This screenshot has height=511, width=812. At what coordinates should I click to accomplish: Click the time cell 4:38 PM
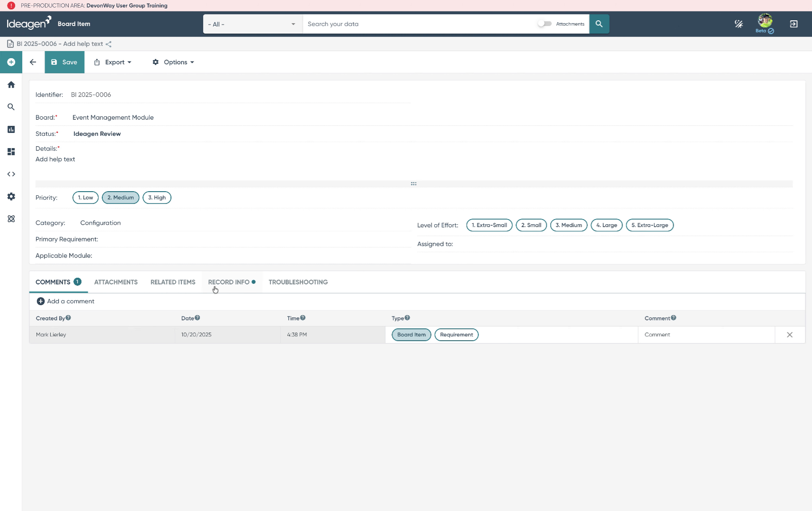click(x=333, y=335)
